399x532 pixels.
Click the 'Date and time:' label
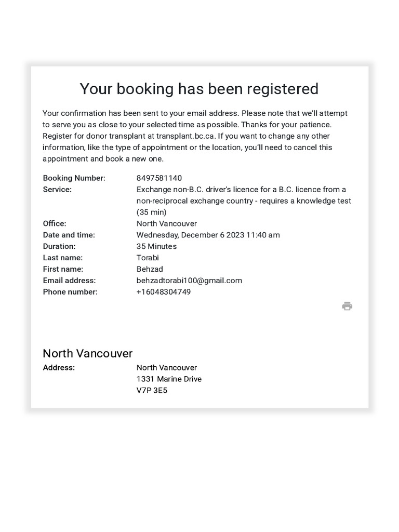(x=69, y=235)
